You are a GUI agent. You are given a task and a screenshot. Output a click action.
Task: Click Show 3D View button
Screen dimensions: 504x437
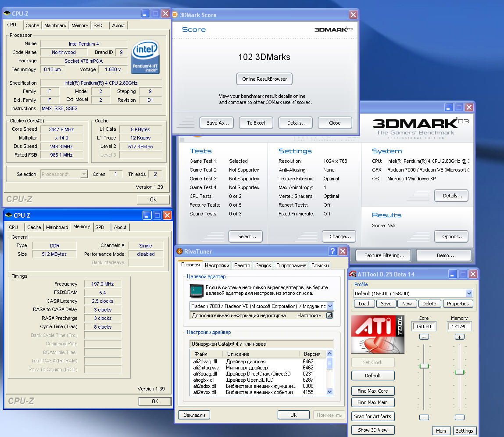click(x=373, y=430)
